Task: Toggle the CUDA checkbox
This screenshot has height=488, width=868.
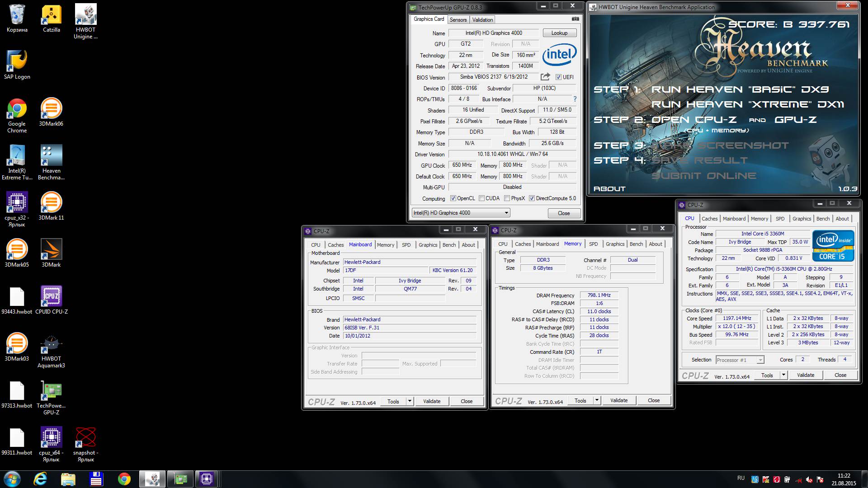Action: click(x=482, y=198)
